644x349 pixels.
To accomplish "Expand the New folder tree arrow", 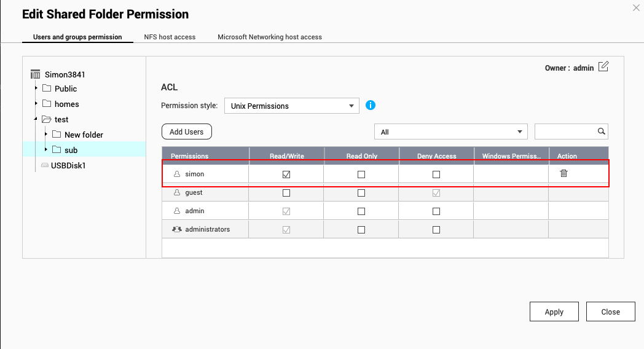I will point(46,135).
